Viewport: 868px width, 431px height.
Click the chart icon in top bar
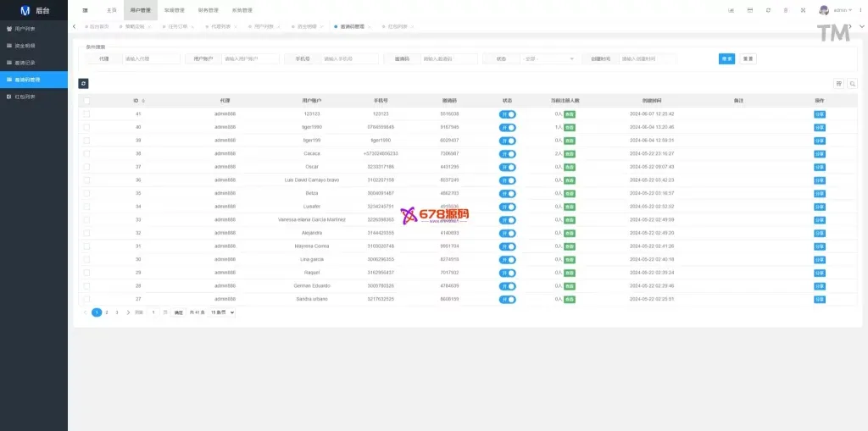pyautogui.click(x=731, y=10)
